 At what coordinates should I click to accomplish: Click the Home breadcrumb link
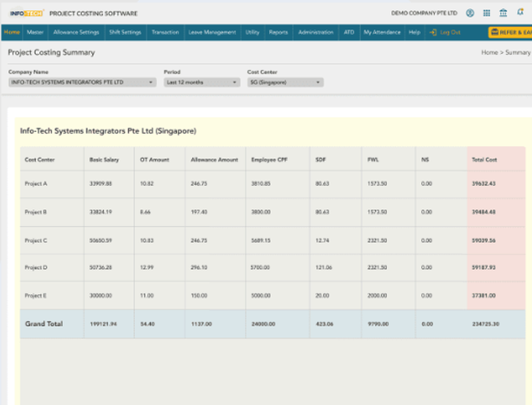click(x=489, y=52)
